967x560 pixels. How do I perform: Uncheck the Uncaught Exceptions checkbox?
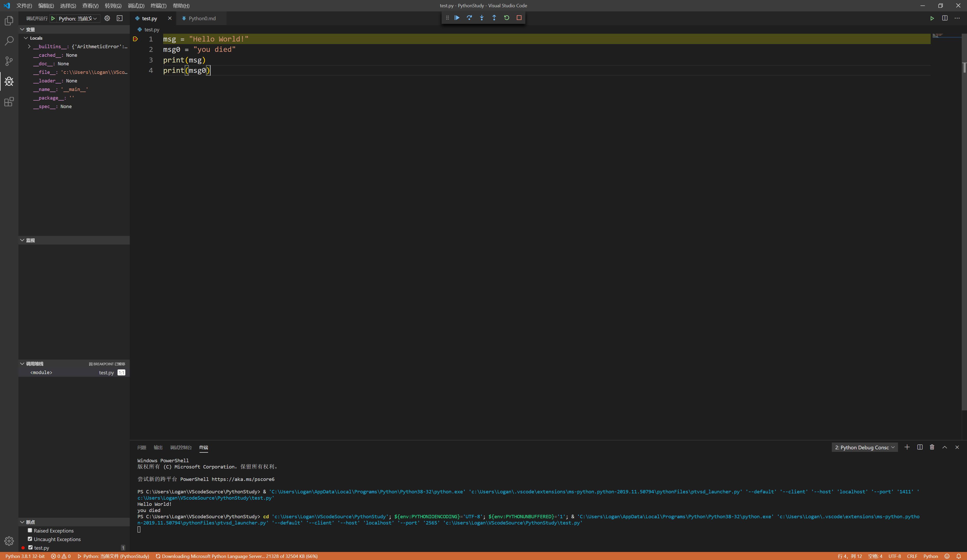30,539
